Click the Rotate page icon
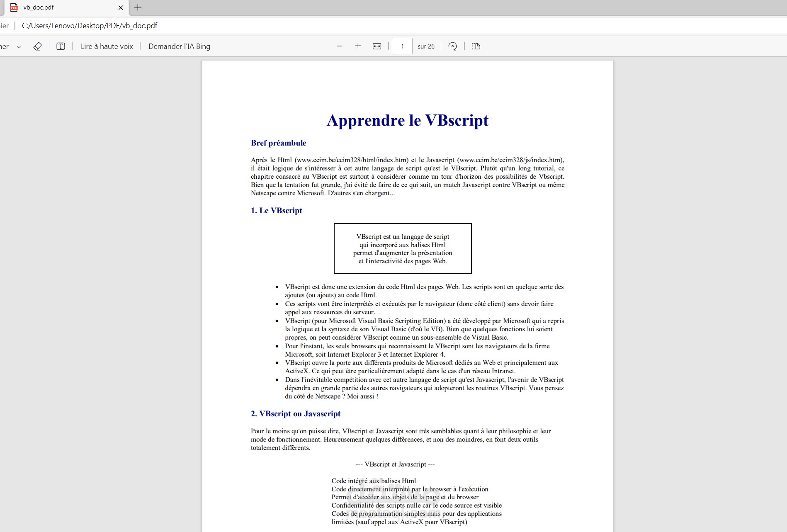The image size is (787, 532). tap(453, 46)
